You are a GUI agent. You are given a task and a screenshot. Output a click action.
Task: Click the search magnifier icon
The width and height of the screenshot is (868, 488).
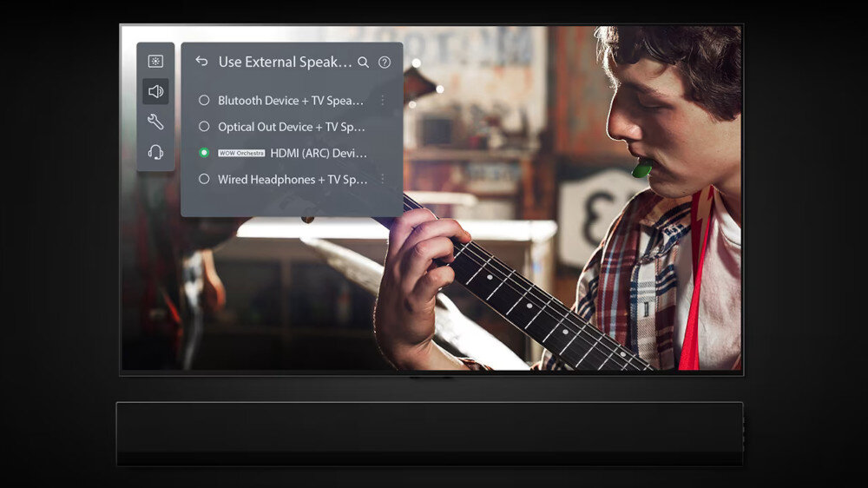(364, 63)
